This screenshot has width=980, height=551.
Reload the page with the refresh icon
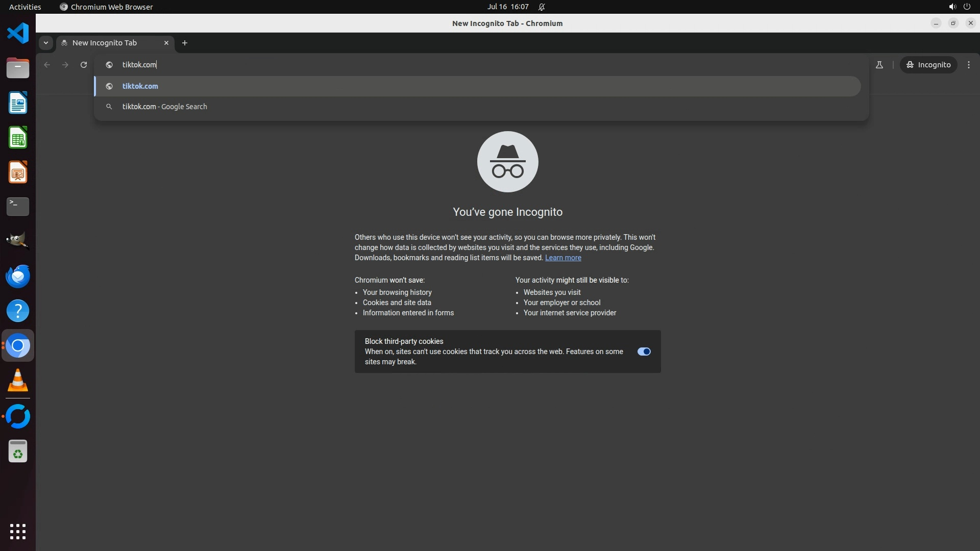(x=84, y=65)
